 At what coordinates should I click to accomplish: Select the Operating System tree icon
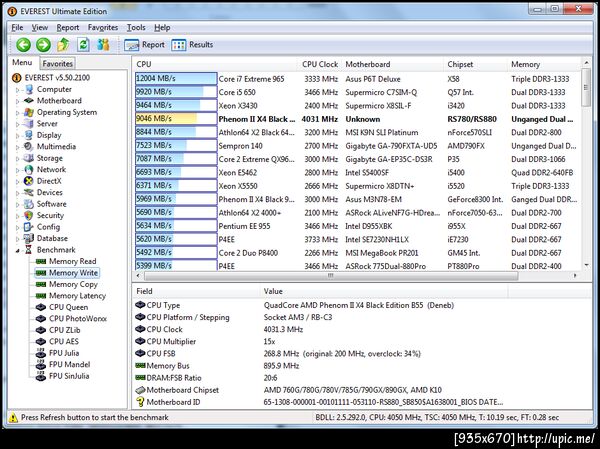[29, 112]
